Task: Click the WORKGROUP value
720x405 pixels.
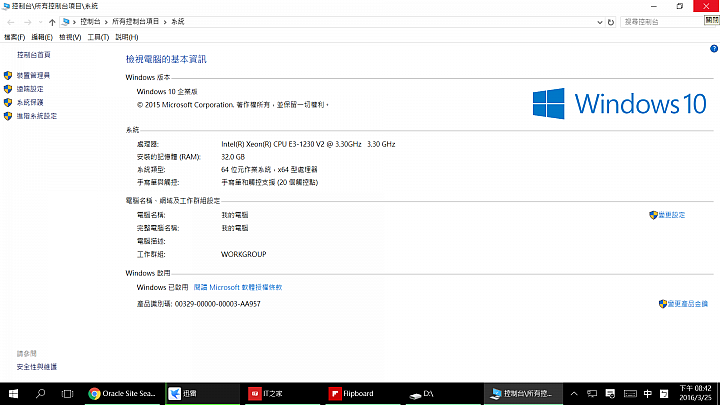Action: coord(243,254)
